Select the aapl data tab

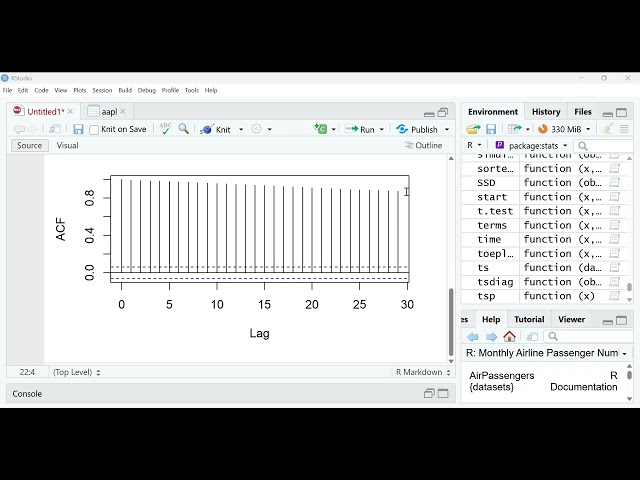[109, 112]
